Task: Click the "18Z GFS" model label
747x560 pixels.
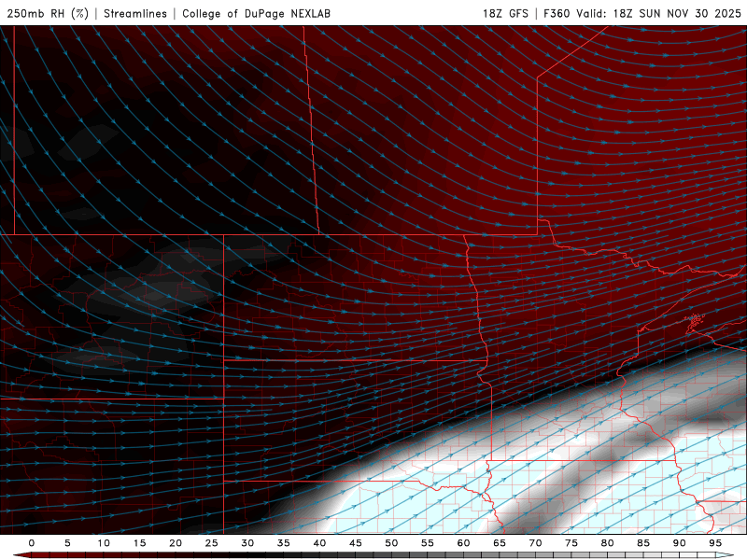Action: 505,13
